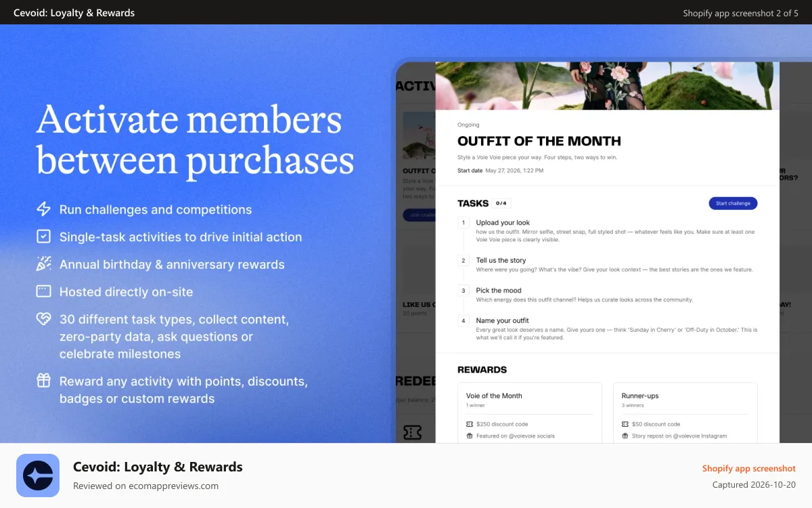This screenshot has width=812, height=508.
Task: Click the REWARDS section heading
Action: pyautogui.click(x=482, y=370)
